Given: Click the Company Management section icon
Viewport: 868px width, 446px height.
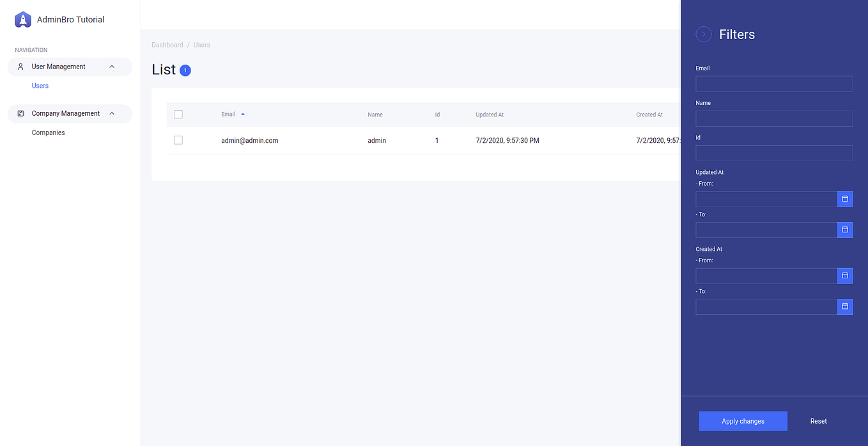Looking at the screenshot, I should pyautogui.click(x=20, y=113).
